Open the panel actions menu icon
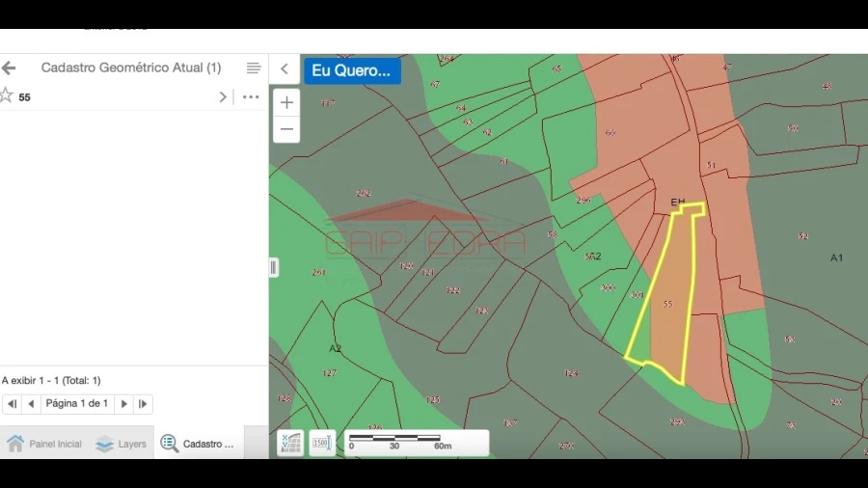868x488 pixels. [x=254, y=68]
